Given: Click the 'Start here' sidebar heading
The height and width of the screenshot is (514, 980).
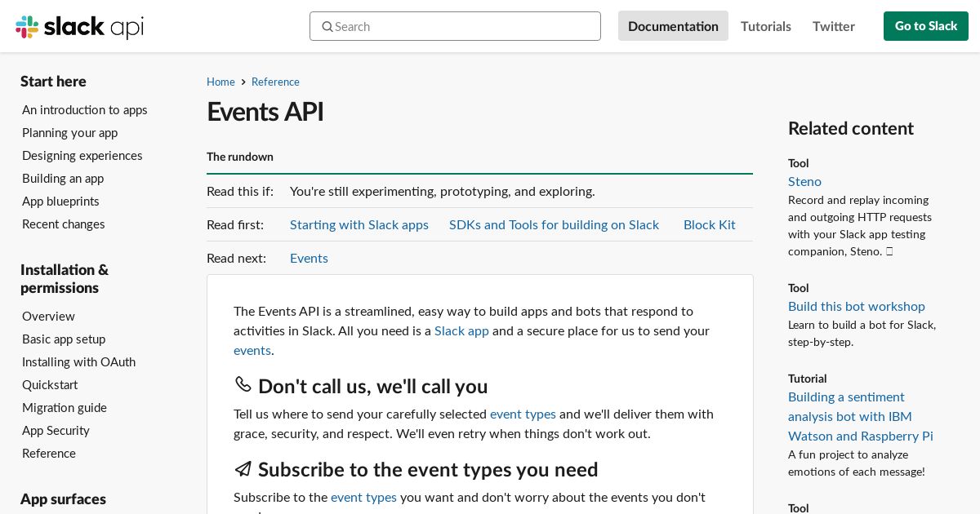Looking at the screenshot, I should click(x=53, y=81).
